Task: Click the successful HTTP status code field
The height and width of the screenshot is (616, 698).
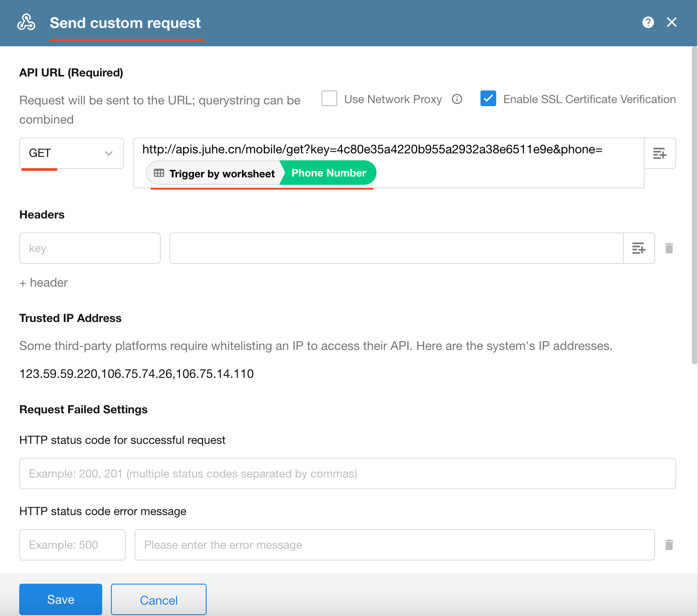Action: coord(347,474)
